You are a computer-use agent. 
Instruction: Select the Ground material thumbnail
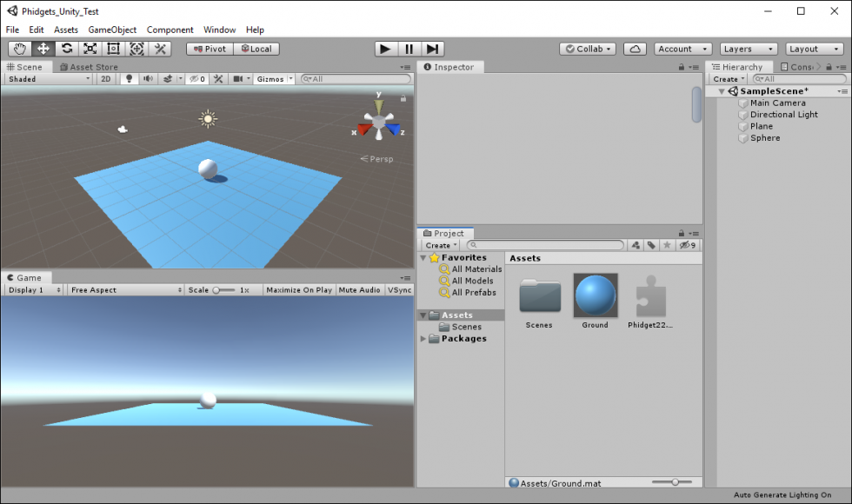pos(596,295)
